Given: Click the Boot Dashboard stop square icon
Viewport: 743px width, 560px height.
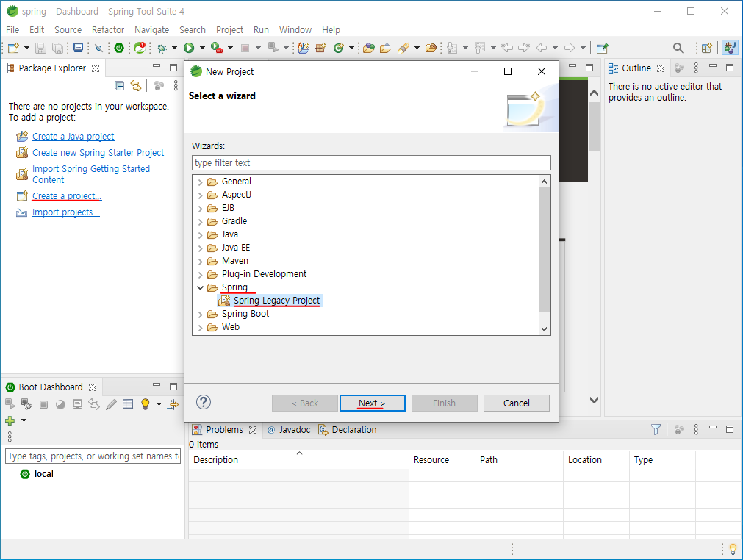Looking at the screenshot, I should coord(43,404).
